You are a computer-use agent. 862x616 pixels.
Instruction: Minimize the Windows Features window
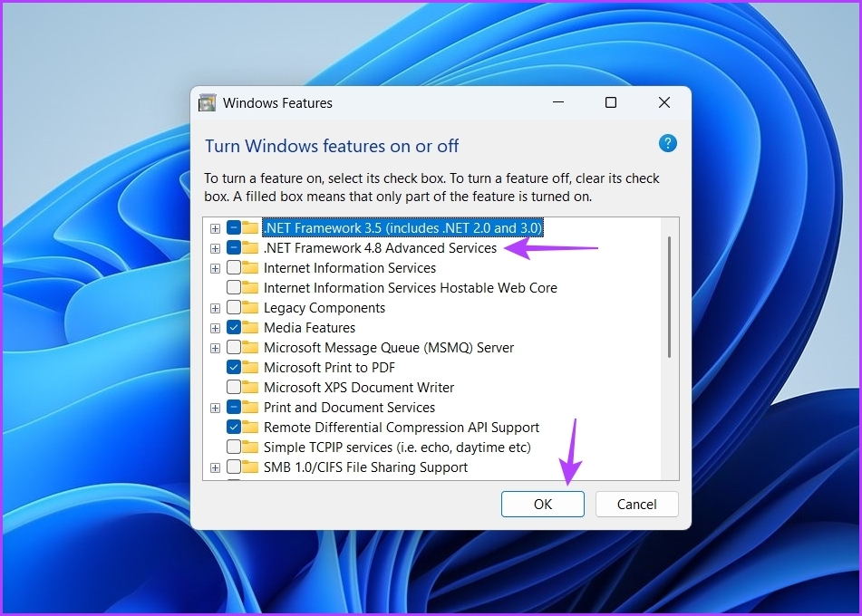[558, 102]
